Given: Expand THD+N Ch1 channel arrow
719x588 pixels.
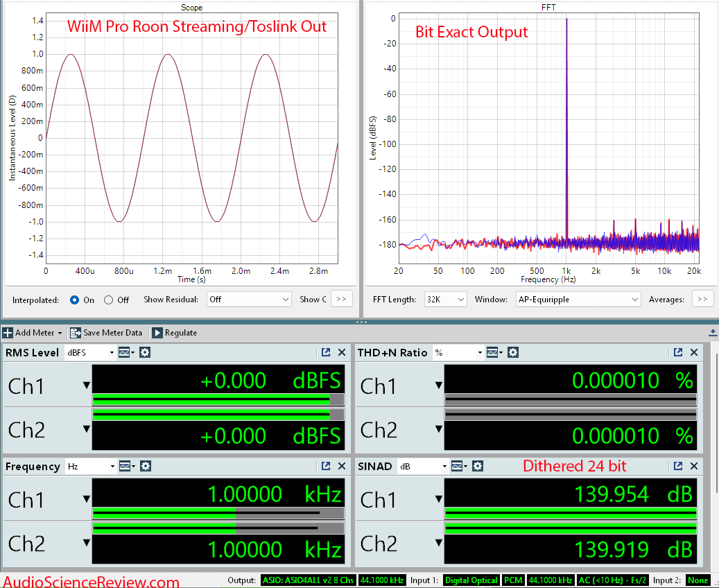Looking at the screenshot, I should (x=439, y=386).
